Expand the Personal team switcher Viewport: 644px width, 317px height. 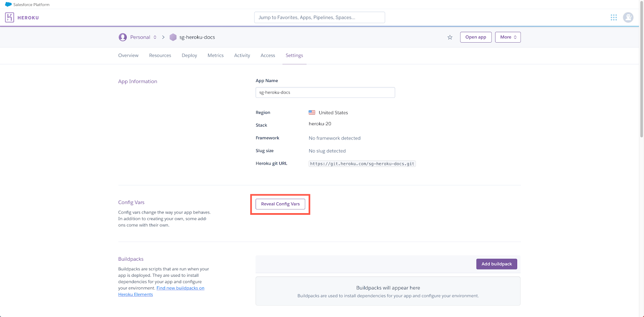(x=143, y=37)
